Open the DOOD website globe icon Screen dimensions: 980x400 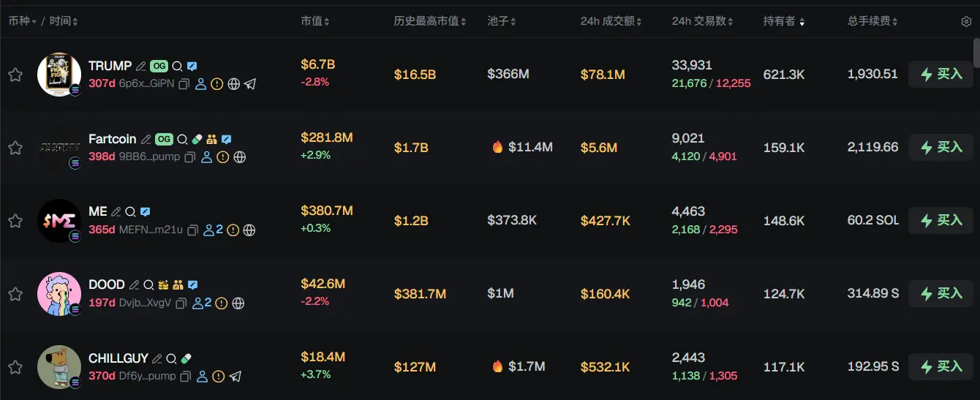tap(238, 303)
